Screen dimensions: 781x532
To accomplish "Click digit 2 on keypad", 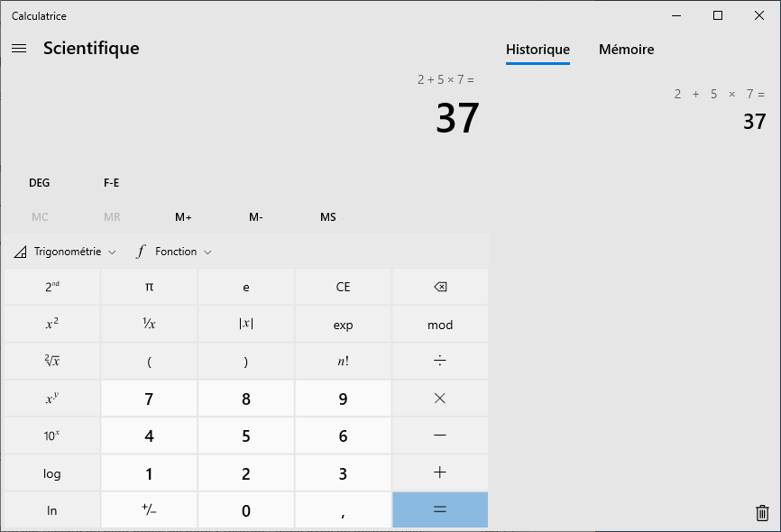I will click(x=246, y=472).
